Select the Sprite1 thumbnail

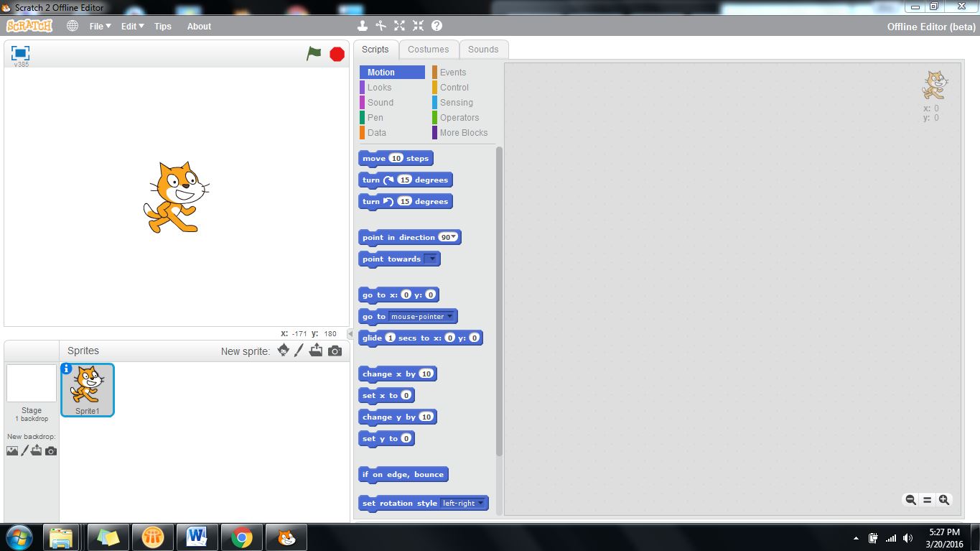88,389
